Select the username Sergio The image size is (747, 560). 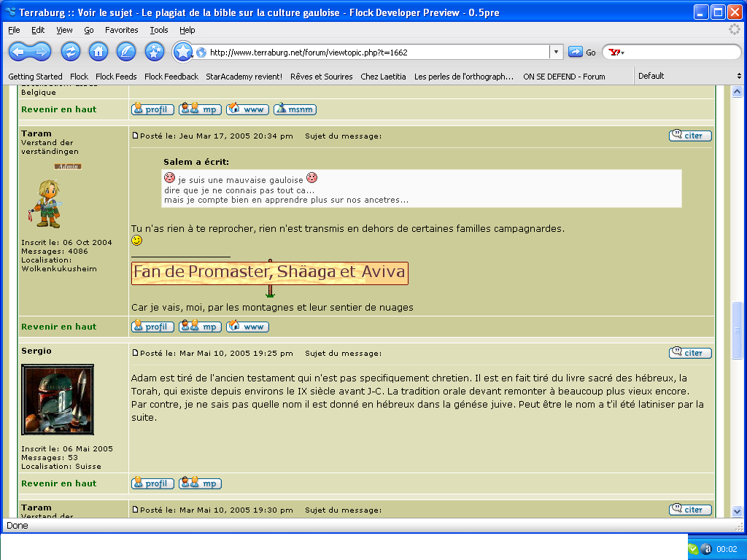coord(36,351)
